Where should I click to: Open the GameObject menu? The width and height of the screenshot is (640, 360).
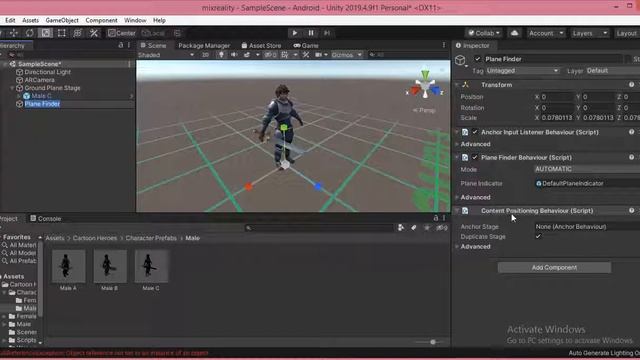click(x=62, y=20)
